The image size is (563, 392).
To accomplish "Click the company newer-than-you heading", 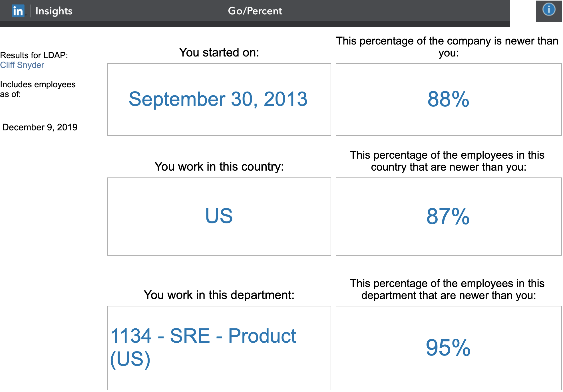I will [447, 47].
